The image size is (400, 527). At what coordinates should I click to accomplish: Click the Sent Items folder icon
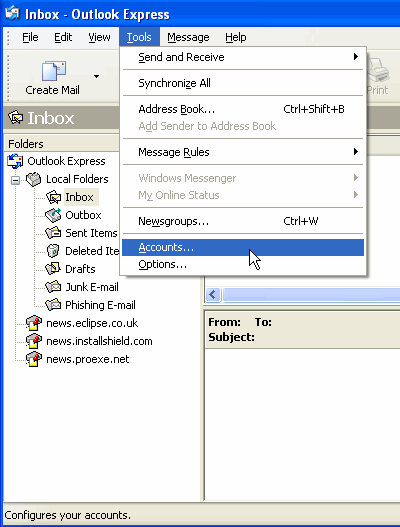point(53,233)
